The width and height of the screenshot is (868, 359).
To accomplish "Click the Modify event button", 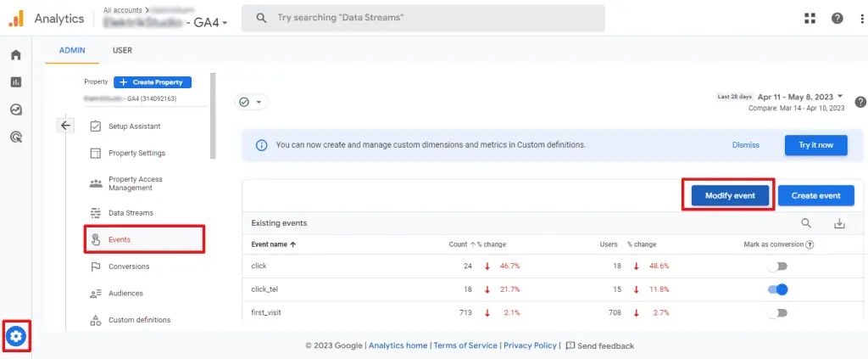I will point(729,195).
